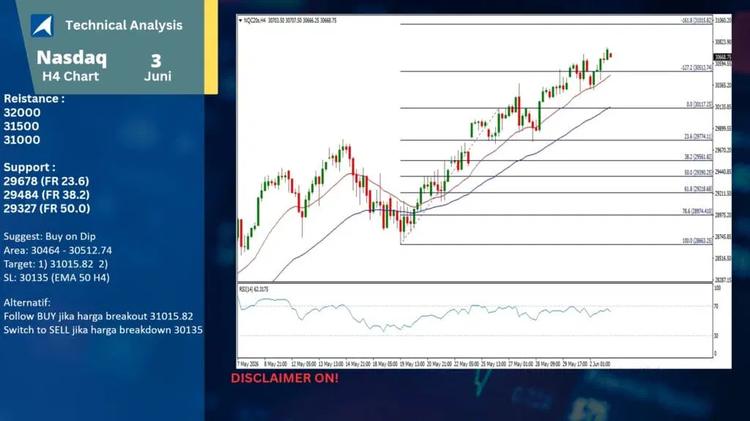This screenshot has height=421, width=750.
Task: Click the 22 May 05:00 time axis label
Action: (x=466, y=364)
